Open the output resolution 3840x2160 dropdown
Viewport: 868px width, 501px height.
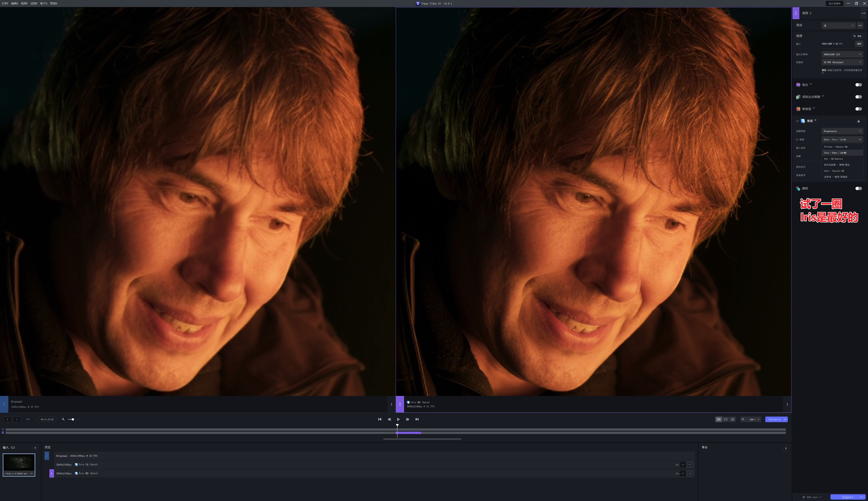click(842, 54)
